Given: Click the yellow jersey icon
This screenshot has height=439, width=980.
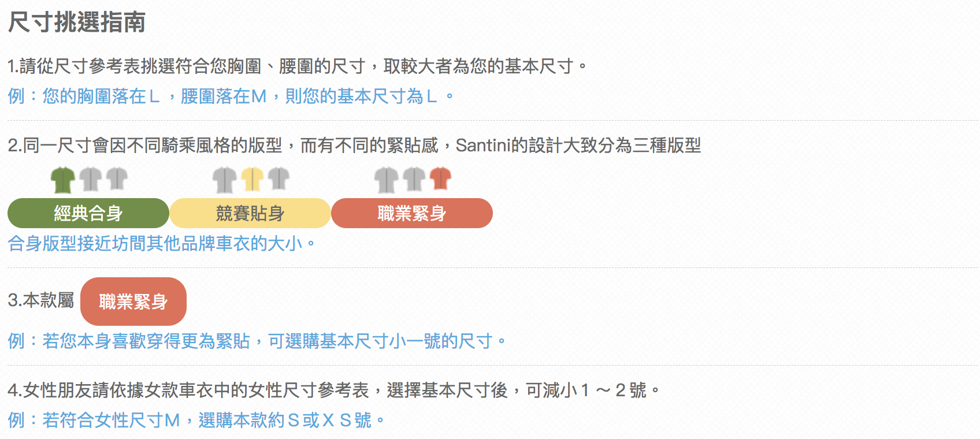Looking at the screenshot, I should point(252,180).
